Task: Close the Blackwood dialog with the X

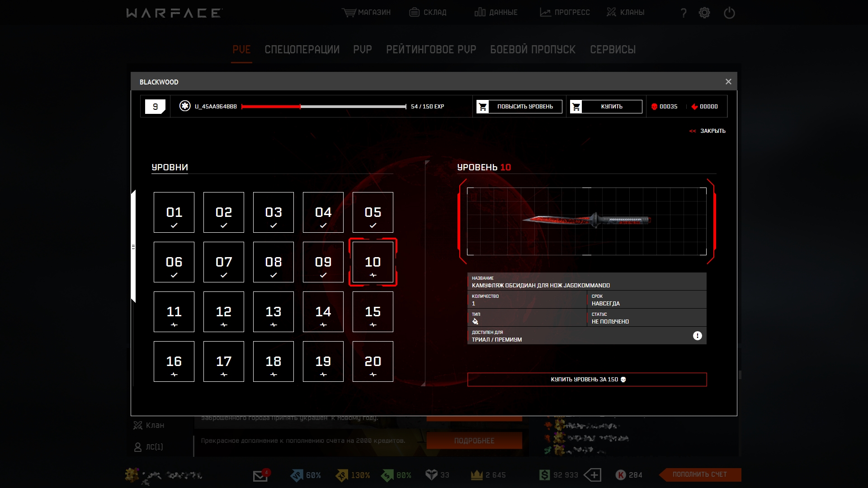Action: click(728, 82)
